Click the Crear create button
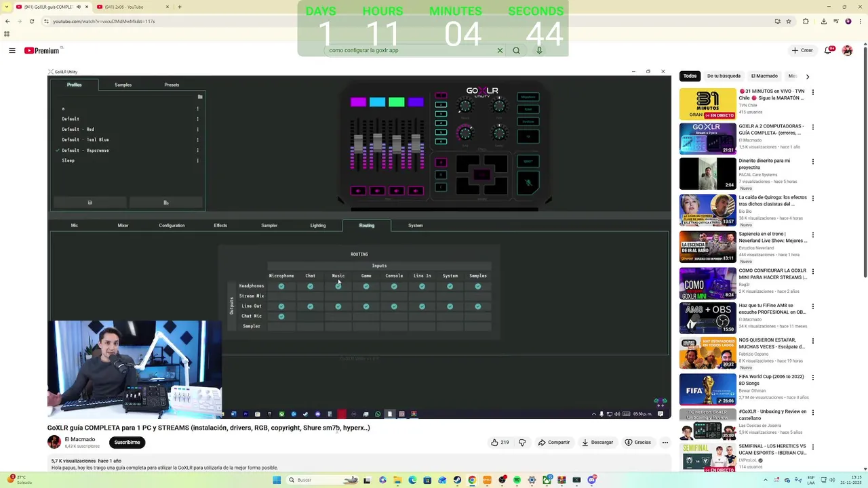 point(802,50)
